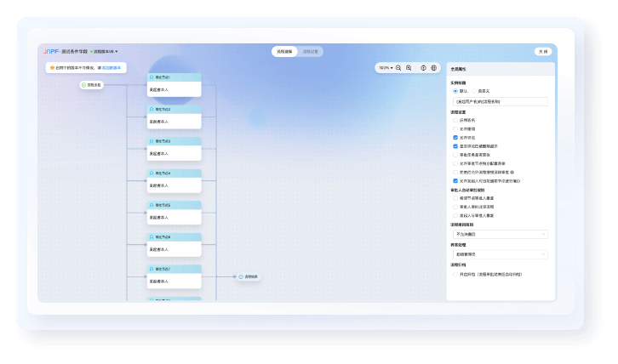The width and height of the screenshot is (618, 364).
Task: Enable the 开启归档 checkbox
Action: click(455, 275)
